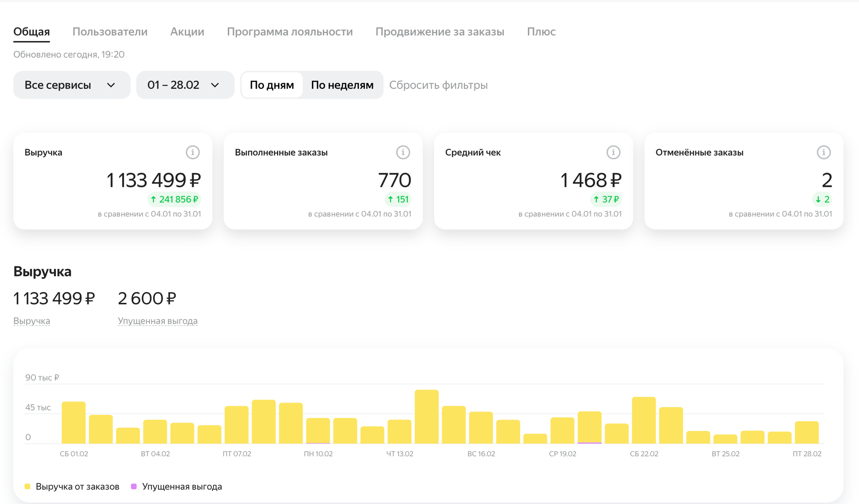859x504 pixels.
Task: Click the 1 468 ₽ average check value
Action: coord(591,180)
